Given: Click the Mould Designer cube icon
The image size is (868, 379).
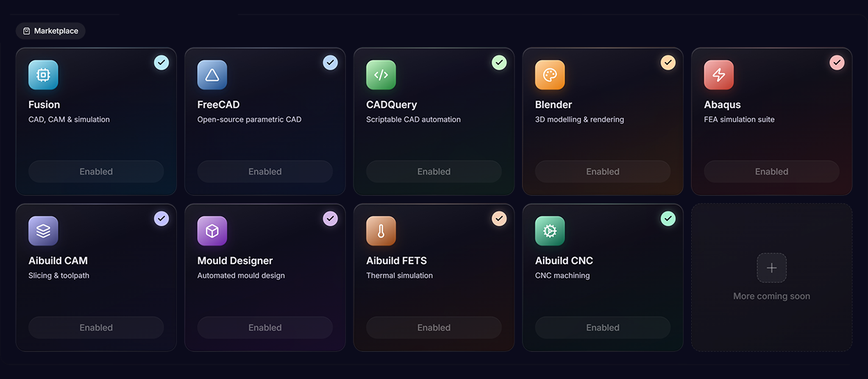Looking at the screenshot, I should click(212, 231).
